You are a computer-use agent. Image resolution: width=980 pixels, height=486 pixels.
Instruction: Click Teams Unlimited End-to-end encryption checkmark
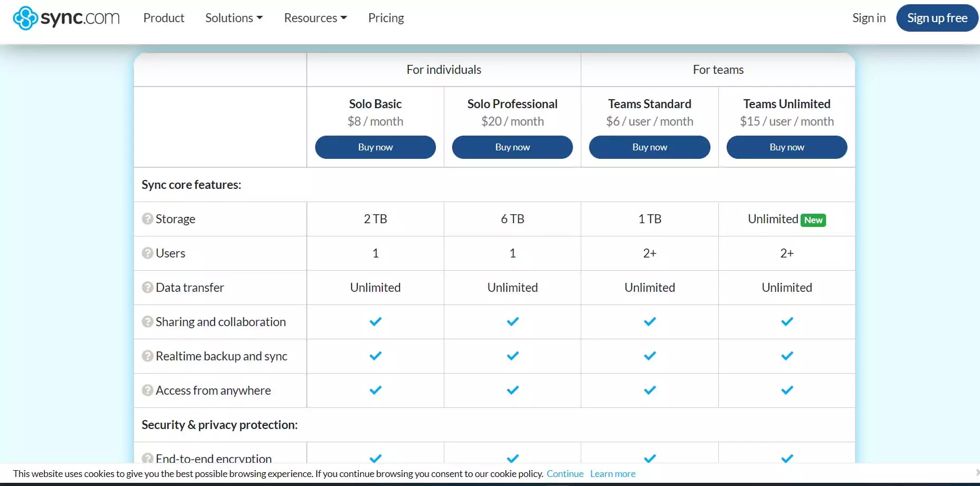(787, 458)
